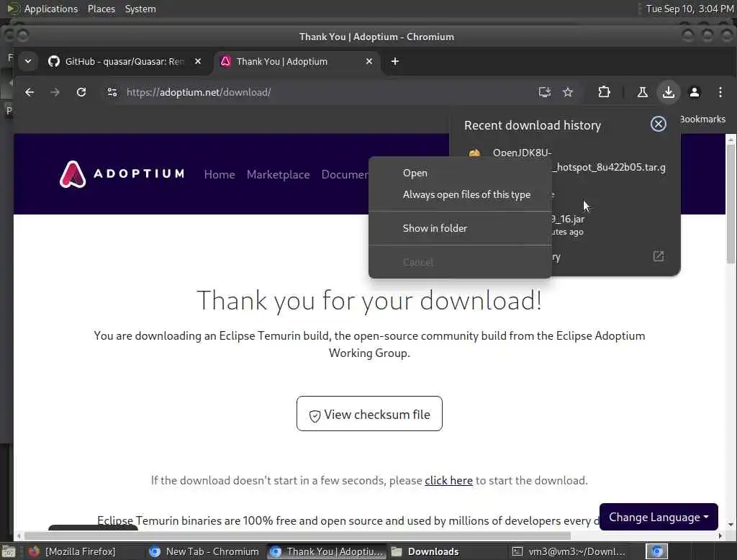Follow the click here download link

(448, 481)
